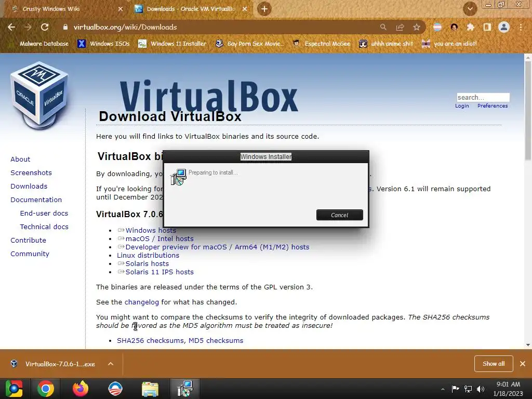Click the taskbar clock showing 9:01 AM
Screen dimensions: 532x399
[x=508, y=389]
